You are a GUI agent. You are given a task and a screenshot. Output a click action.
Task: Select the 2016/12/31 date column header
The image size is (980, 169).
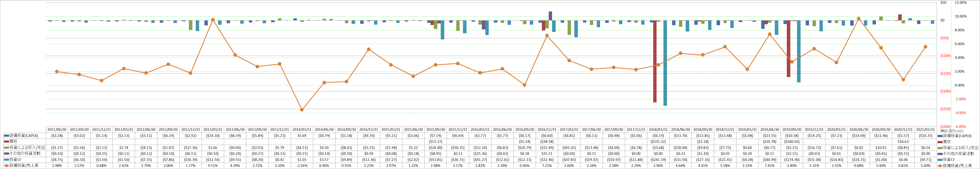point(547,129)
